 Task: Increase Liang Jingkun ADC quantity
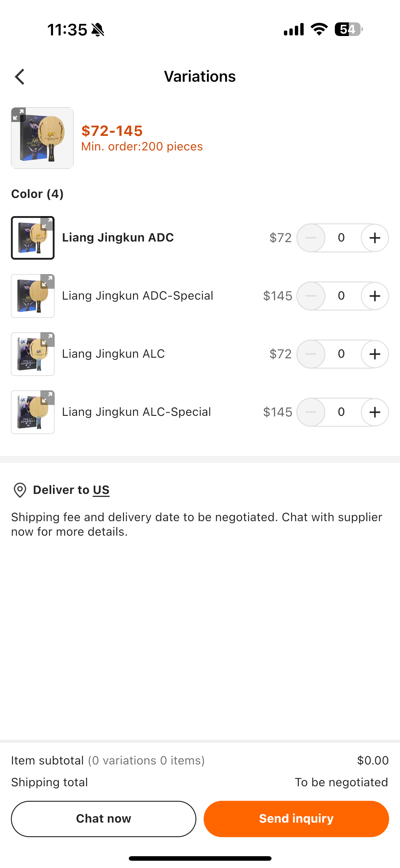pyautogui.click(x=375, y=238)
